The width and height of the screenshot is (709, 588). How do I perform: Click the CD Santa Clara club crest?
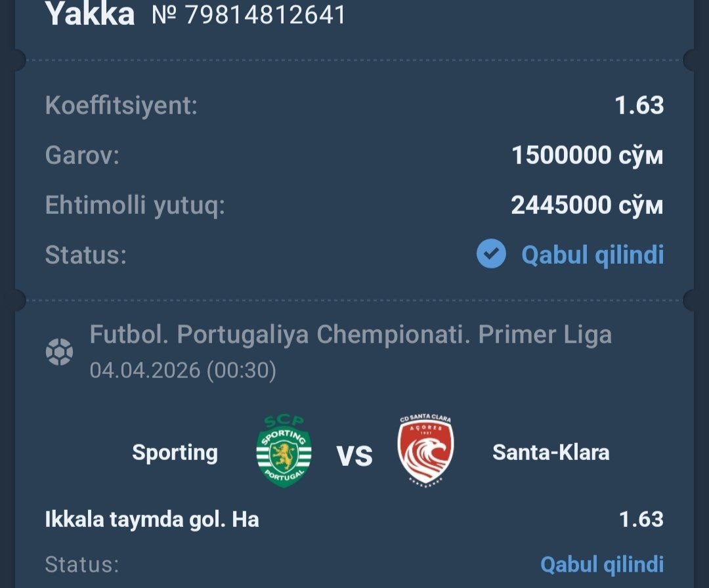click(x=425, y=450)
